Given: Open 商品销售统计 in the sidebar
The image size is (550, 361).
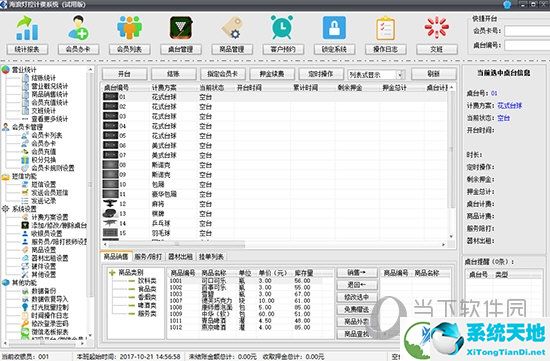Looking at the screenshot, I should (49, 94).
